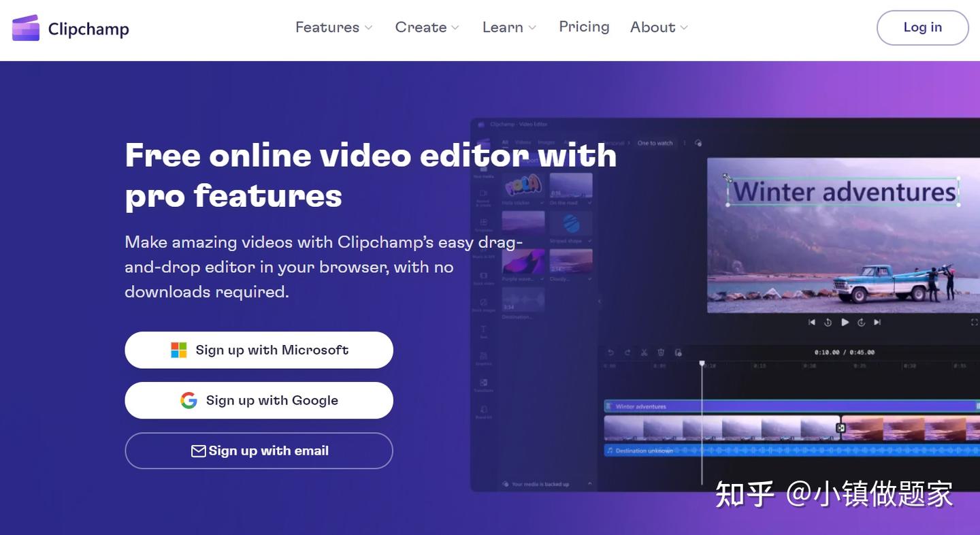Expand the "Your media is backed up" chevron

point(589,484)
